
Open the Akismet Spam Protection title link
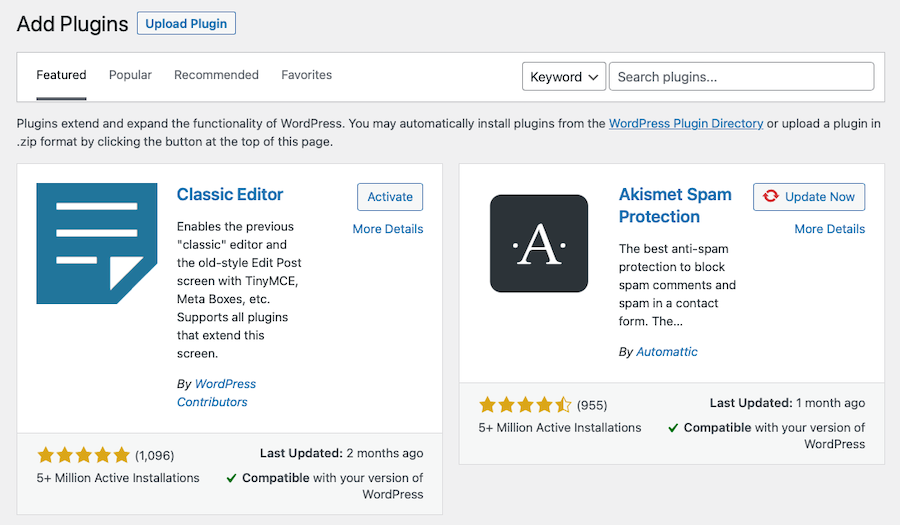click(675, 205)
